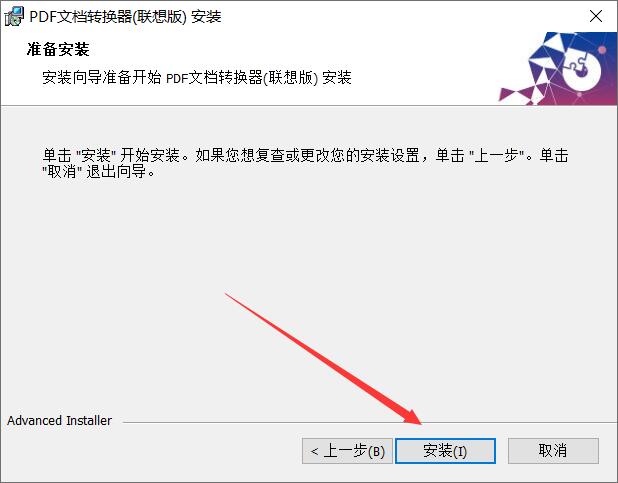Click the pink dot in banner artwork
618x483 pixels.
coord(602,50)
